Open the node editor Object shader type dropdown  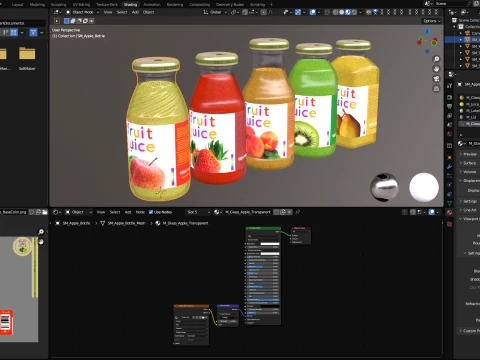coord(79,212)
